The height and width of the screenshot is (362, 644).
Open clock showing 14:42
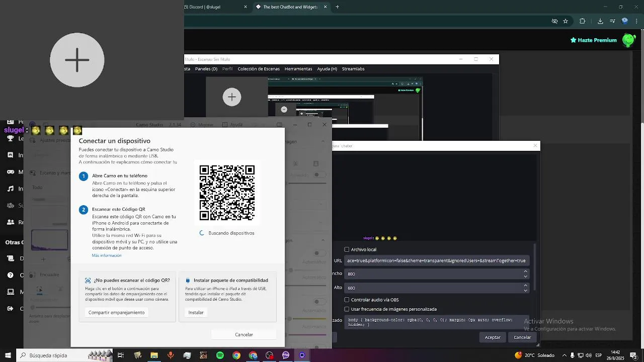(x=615, y=355)
